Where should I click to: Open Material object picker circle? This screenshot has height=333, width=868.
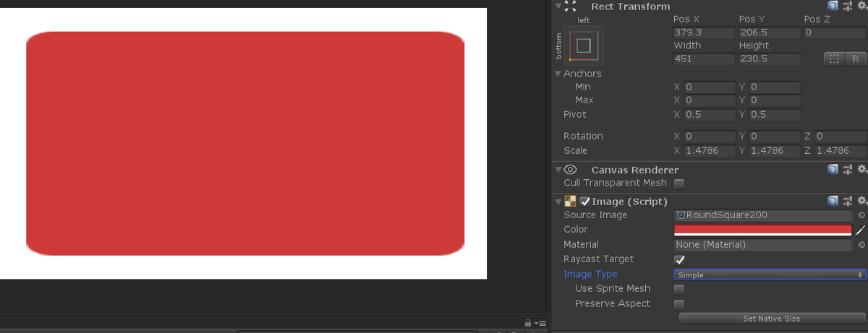tap(861, 245)
